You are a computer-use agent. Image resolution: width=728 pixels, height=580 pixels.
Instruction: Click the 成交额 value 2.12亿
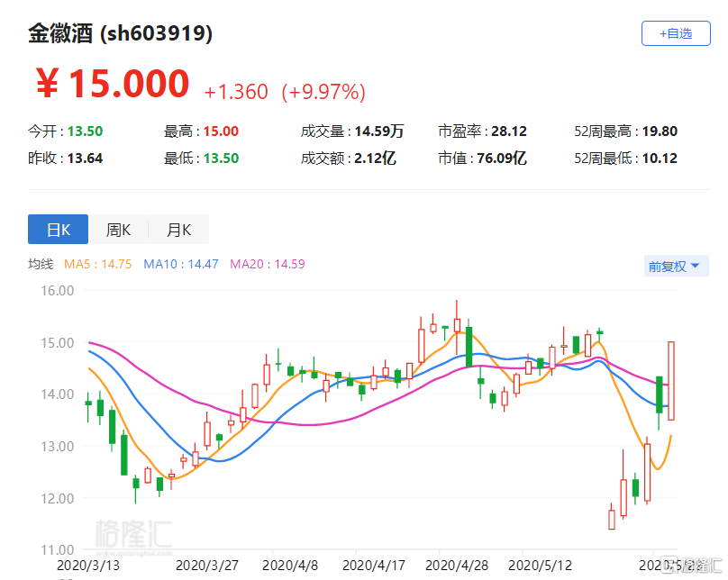click(x=375, y=159)
